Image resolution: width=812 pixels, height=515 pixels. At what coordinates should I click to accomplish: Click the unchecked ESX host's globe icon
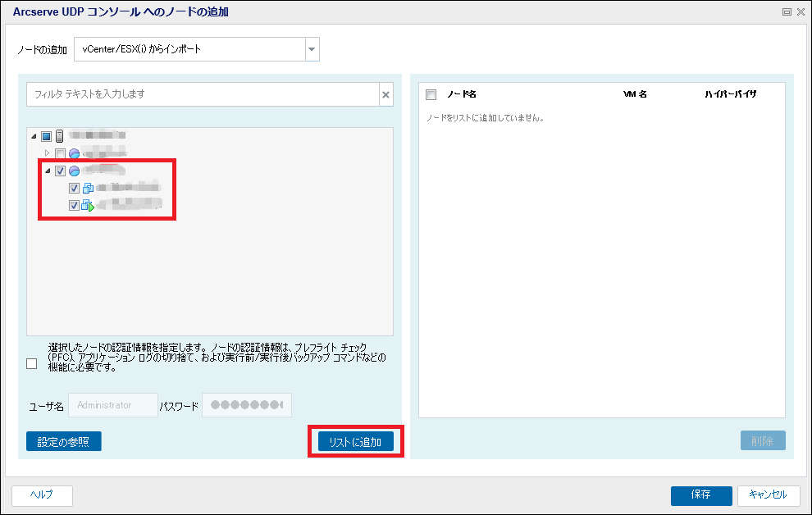[74, 153]
